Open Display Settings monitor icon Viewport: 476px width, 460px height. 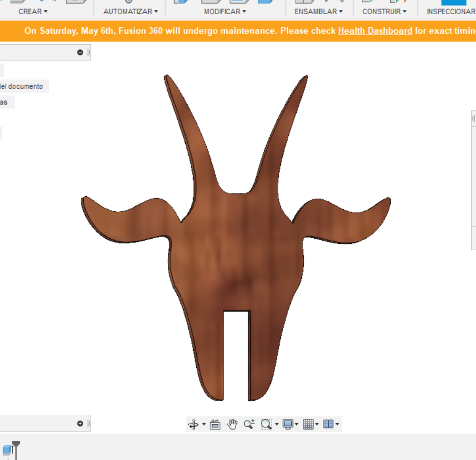click(288, 424)
